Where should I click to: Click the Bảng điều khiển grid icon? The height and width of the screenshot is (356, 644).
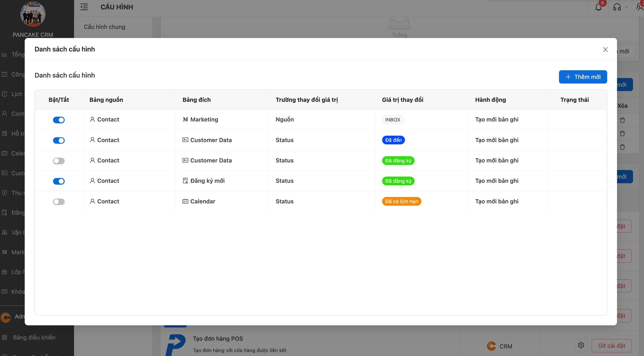(4, 338)
